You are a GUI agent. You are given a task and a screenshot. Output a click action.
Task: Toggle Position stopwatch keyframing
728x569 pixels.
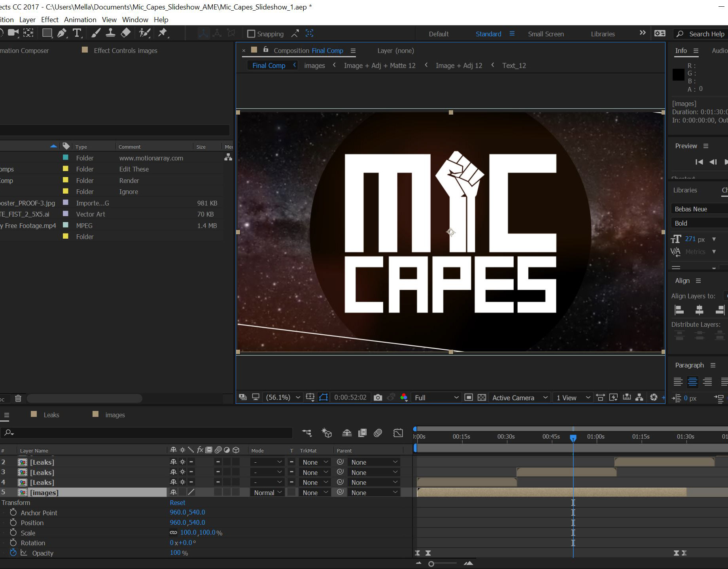tap(13, 522)
